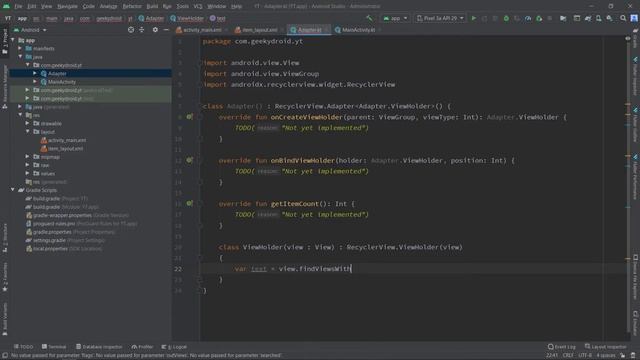Screen dimensions: 640x360
Task: Open the Database Inspector window
Action: click(x=99, y=347)
